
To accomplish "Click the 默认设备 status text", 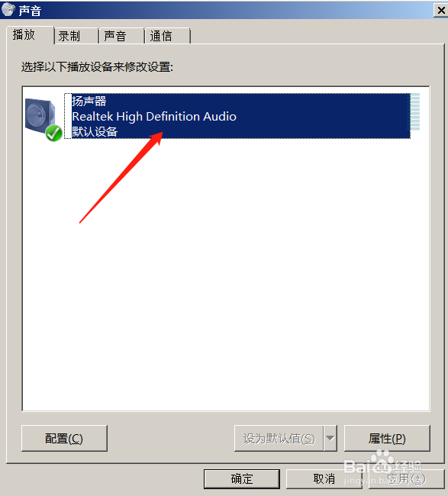I will point(95,131).
